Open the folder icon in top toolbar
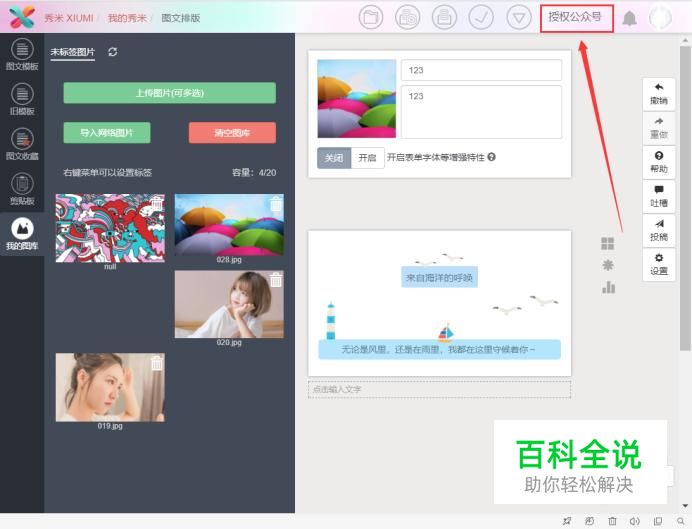The image size is (692, 529). coord(371,18)
